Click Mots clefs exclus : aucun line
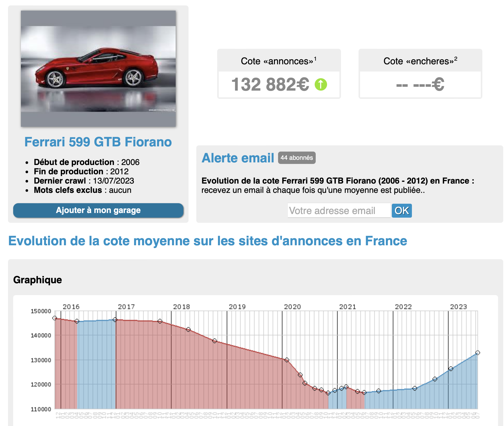Screen dimensions: 504x426 coord(83,190)
